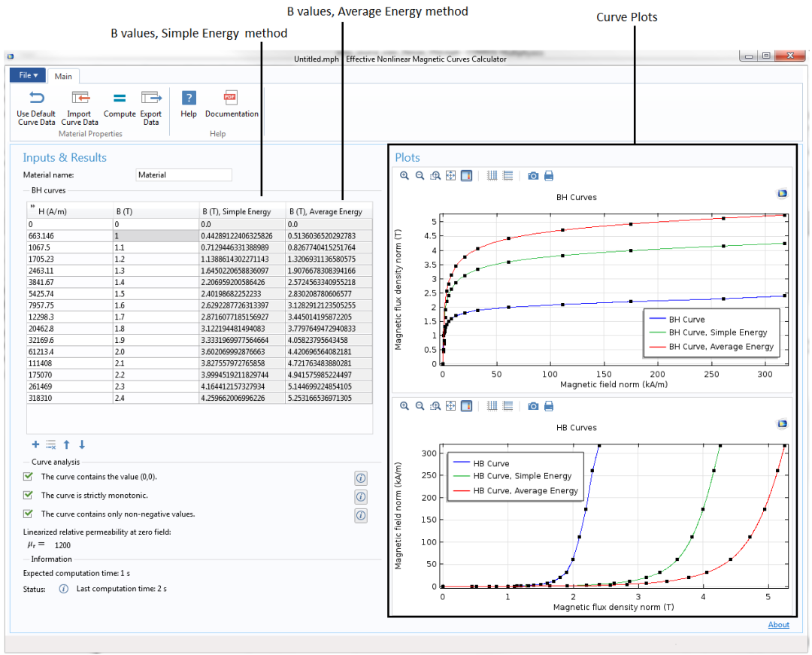Image resolution: width=812 pixels, height=655 pixels.
Task: Run the Compute command
Action: (120, 104)
